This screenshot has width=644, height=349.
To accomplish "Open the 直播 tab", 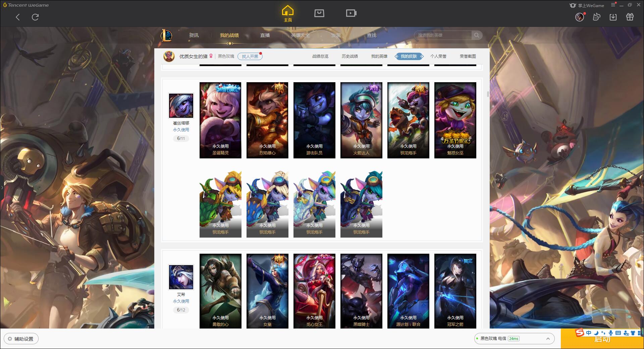I will pyautogui.click(x=265, y=35).
